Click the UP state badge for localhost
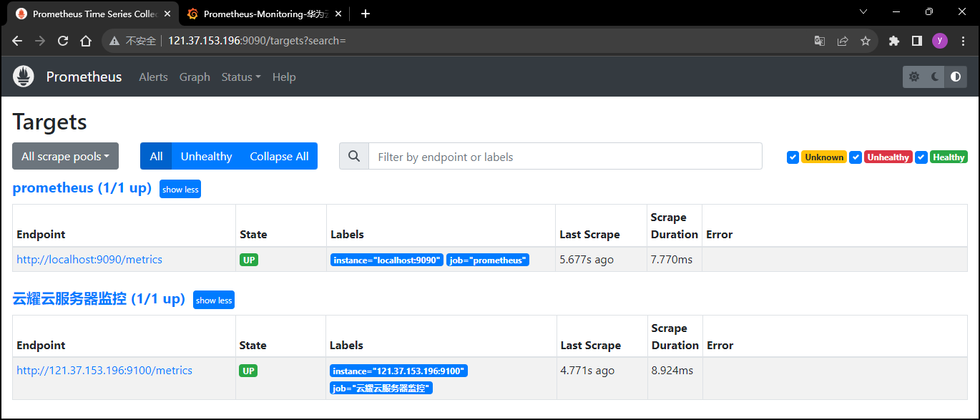 (x=249, y=260)
